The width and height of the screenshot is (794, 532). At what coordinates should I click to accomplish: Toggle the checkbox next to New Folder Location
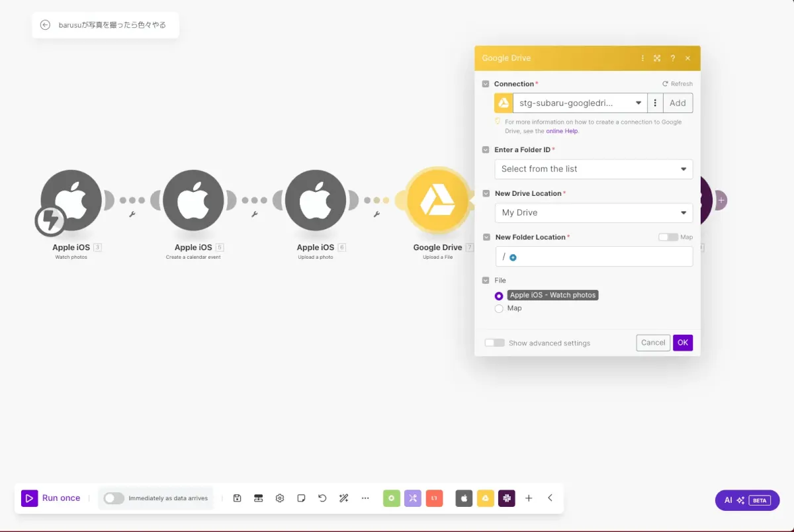486,238
